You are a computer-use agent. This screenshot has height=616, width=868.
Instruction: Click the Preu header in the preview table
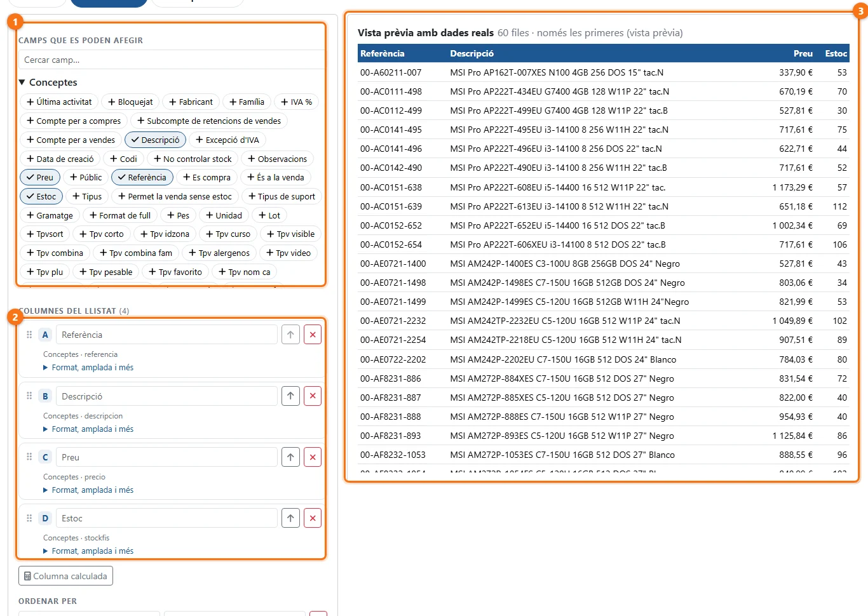803,53
